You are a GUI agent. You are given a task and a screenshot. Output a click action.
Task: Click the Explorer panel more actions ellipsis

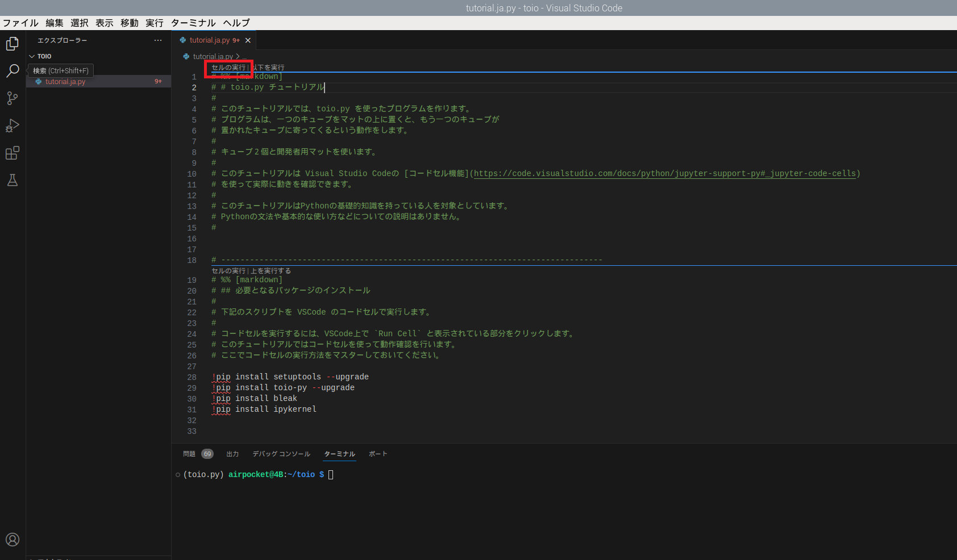158,40
